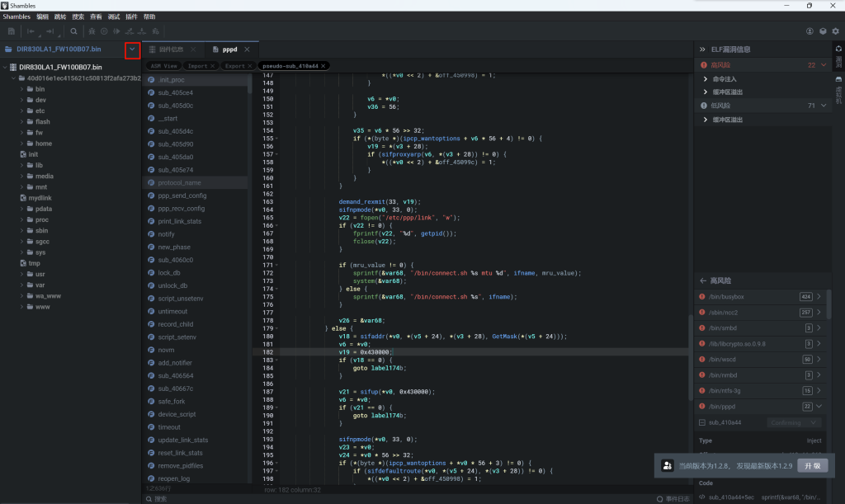Click the cube plugin icon at top right
Viewport: 845px width, 504px height.
(x=823, y=31)
